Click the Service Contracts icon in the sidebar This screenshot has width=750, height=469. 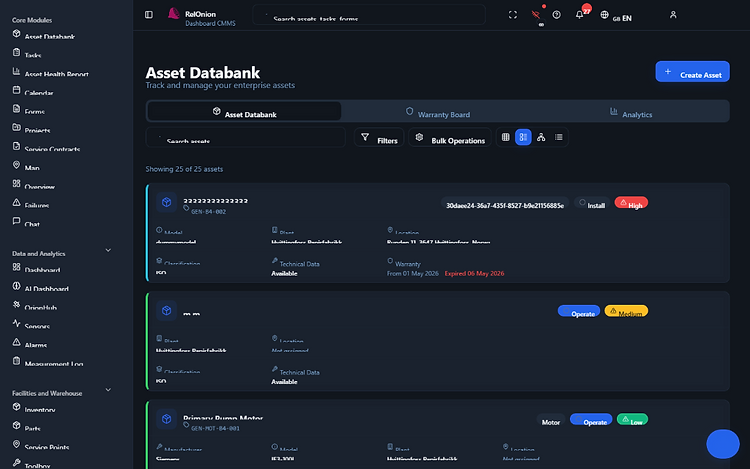16,146
